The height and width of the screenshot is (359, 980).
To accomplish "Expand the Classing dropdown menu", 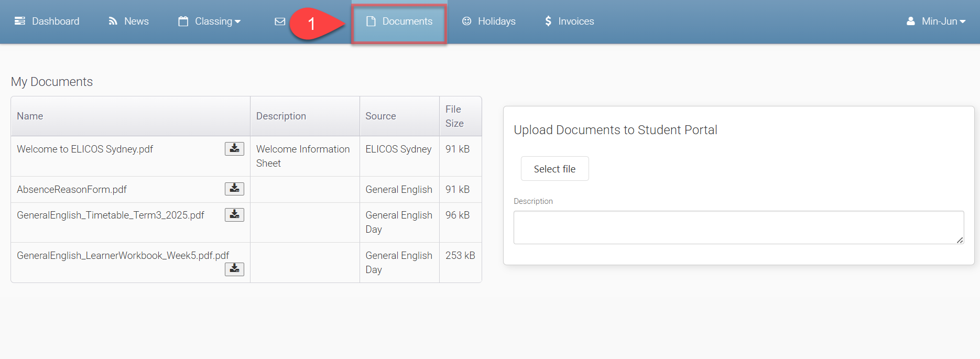I will 210,21.
